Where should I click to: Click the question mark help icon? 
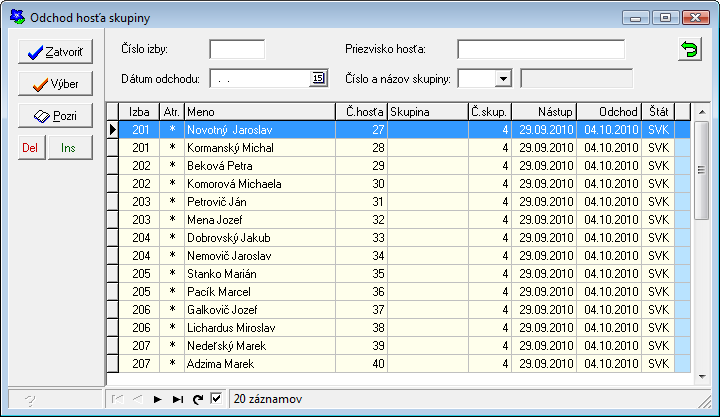point(30,400)
